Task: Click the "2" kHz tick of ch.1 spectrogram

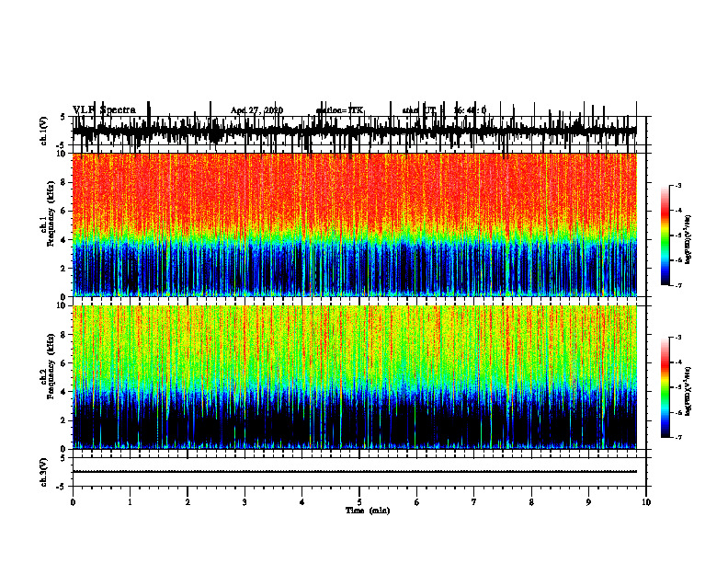Action: click(63, 268)
